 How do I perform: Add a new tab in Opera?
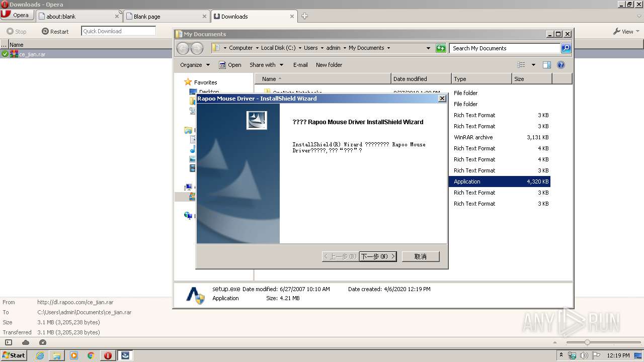304,16
